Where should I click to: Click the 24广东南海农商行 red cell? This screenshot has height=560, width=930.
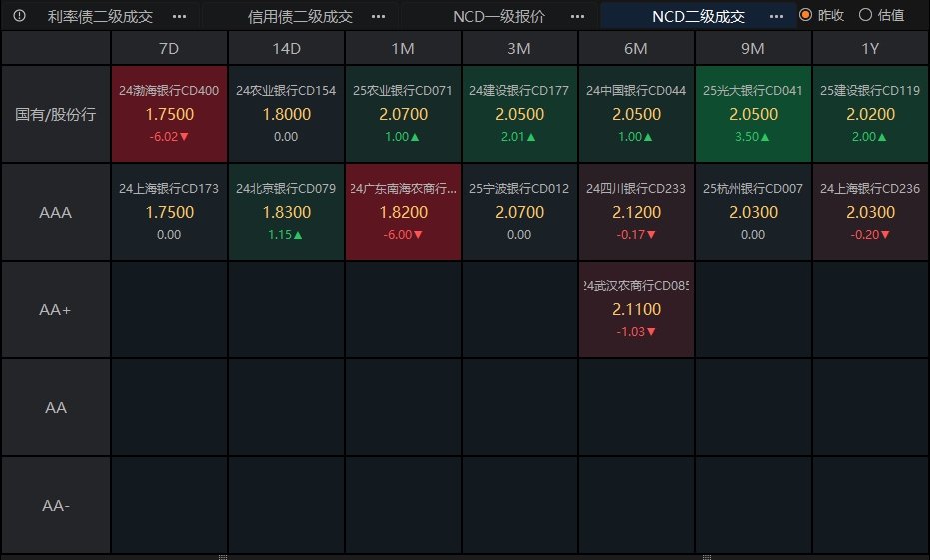[403, 212]
